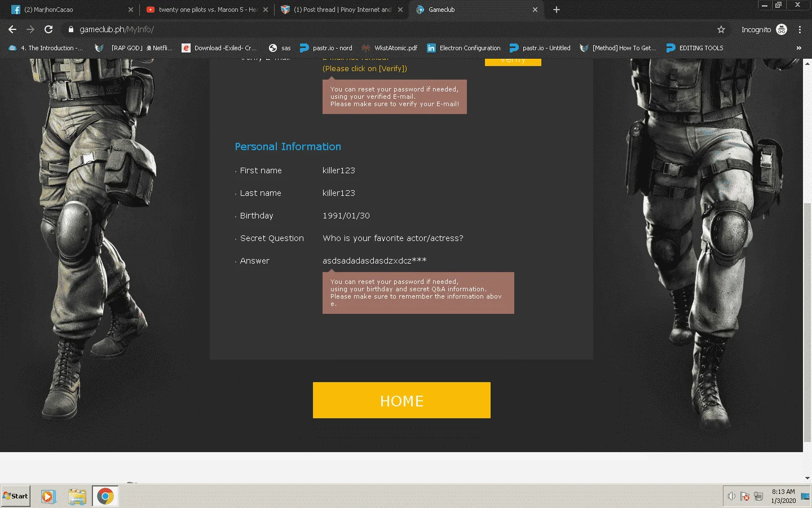Viewport: 812px width, 508px height.
Task: Close the Gameclub tab
Action: point(535,10)
